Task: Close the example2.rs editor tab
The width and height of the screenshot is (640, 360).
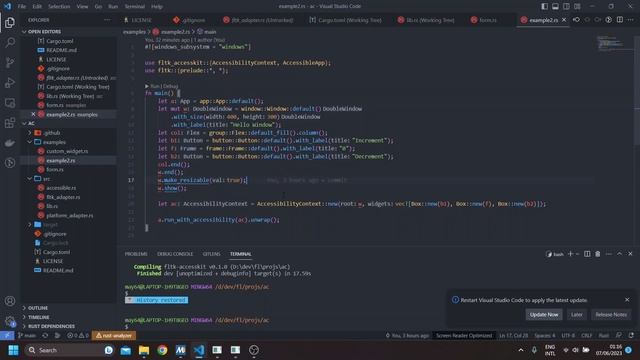Action: (x=564, y=20)
